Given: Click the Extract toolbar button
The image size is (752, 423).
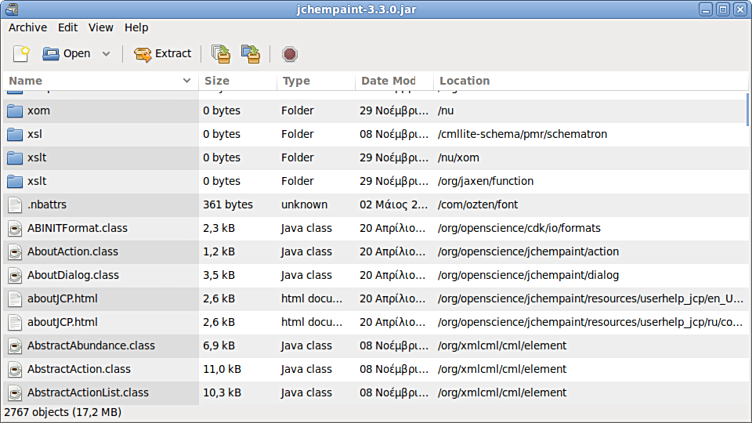Looking at the screenshot, I should [162, 54].
